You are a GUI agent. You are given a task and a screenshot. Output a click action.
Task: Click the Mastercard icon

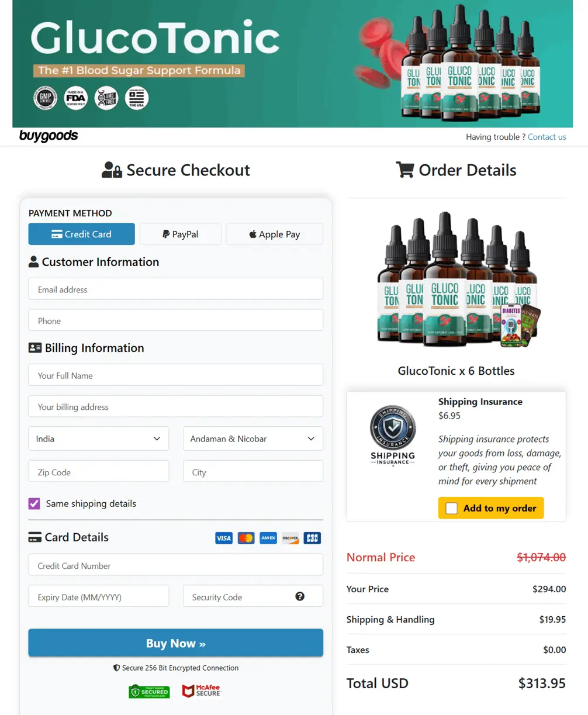coord(246,538)
